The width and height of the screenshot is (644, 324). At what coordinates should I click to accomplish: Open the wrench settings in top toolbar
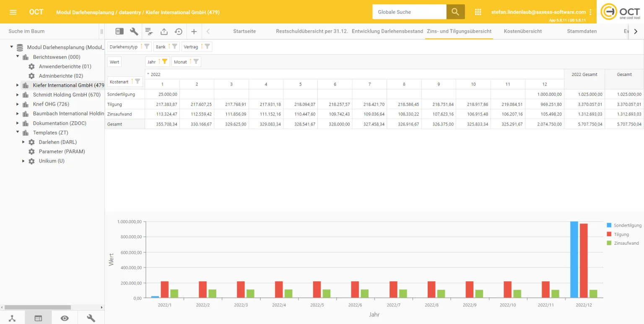click(x=134, y=31)
